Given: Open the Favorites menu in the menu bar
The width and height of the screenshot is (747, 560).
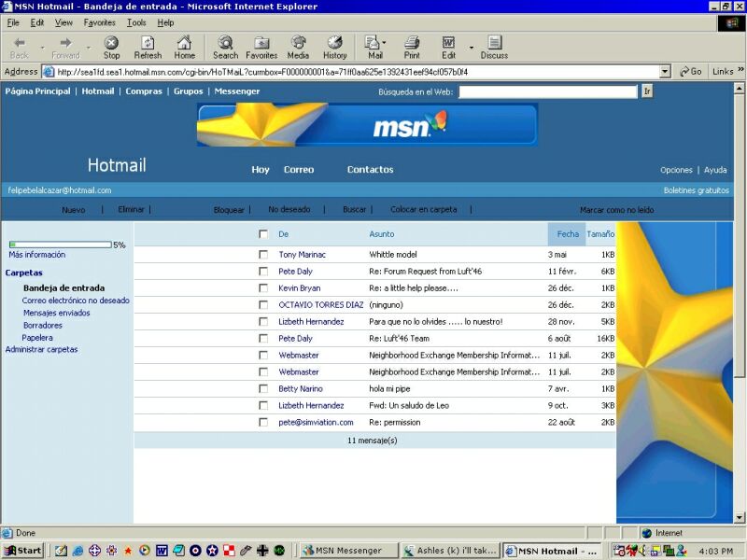Looking at the screenshot, I should coord(99,22).
